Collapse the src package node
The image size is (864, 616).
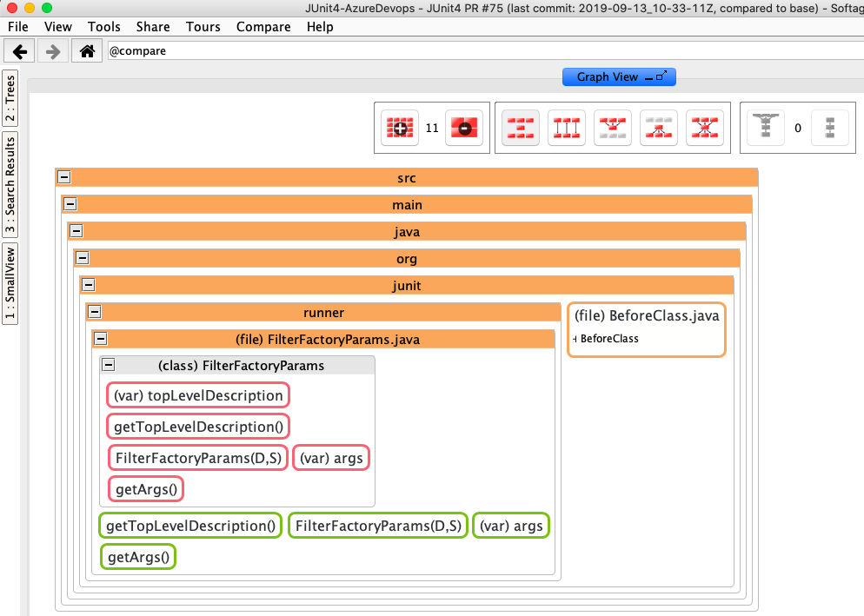point(63,177)
